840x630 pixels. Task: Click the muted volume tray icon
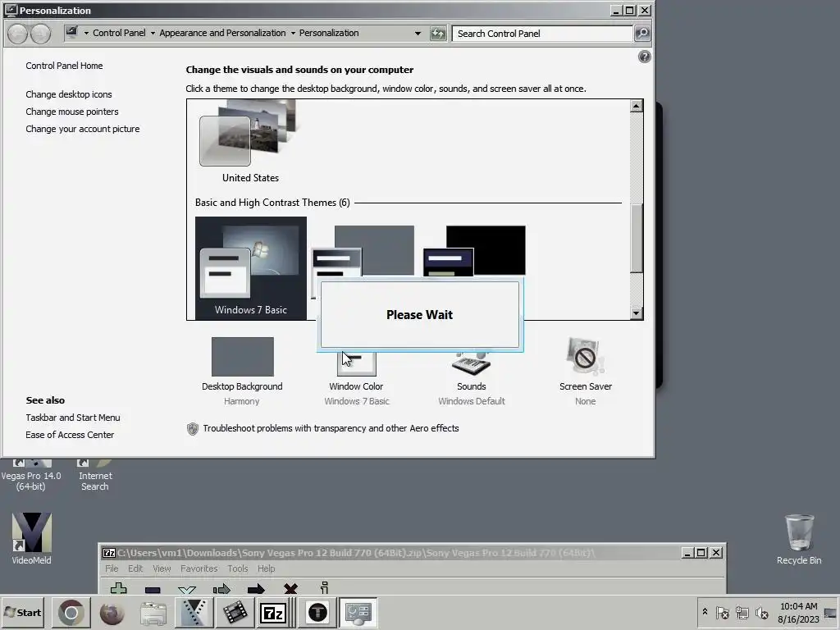(761, 612)
